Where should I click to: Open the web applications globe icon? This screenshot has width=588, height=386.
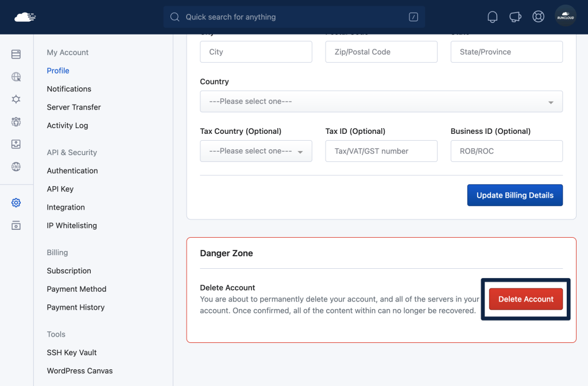(x=16, y=76)
